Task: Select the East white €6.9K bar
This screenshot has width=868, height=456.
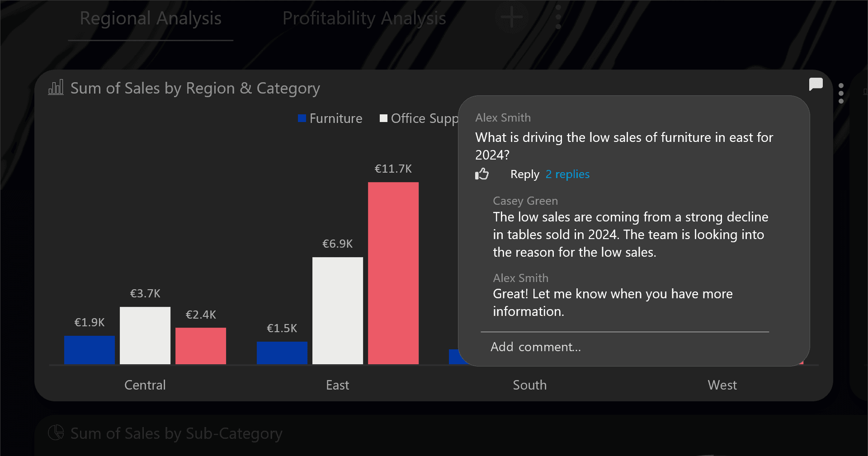Action: [x=338, y=310]
